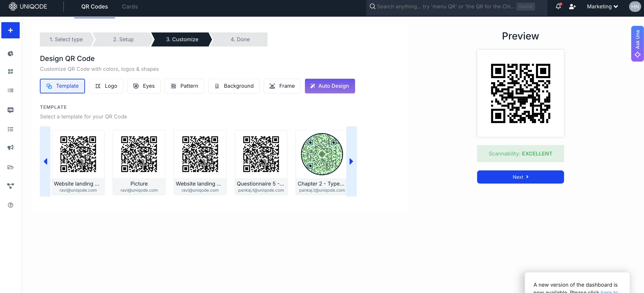Click the Scannability: EXCELLENT status
The image size is (644, 293).
pyautogui.click(x=520, y=154)
